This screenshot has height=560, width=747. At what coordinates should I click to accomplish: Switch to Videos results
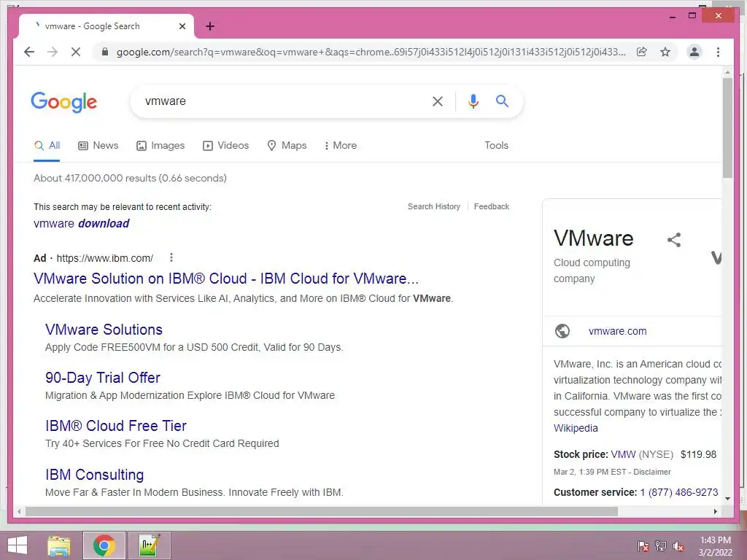click(x=226, y=145)
